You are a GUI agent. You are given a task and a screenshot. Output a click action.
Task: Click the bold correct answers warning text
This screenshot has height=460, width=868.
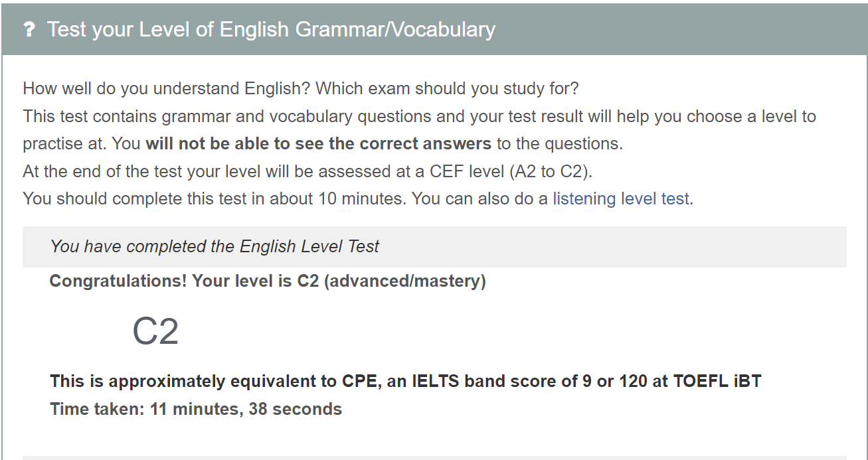(318, 143)
